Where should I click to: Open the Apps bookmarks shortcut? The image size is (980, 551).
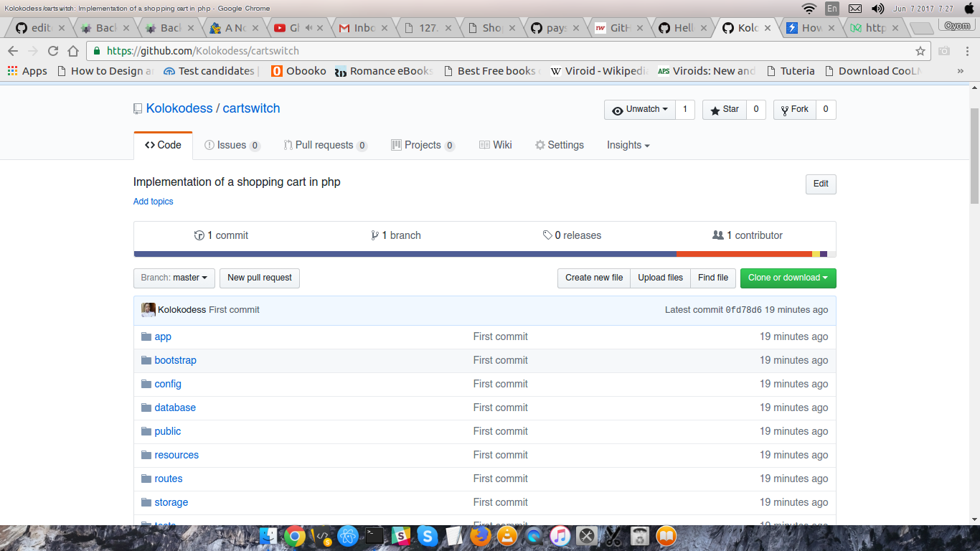pos(27,71)
